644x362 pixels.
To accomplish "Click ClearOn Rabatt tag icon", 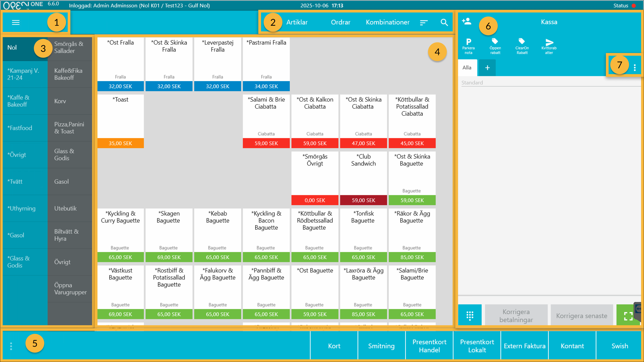I will pos(522,46).
